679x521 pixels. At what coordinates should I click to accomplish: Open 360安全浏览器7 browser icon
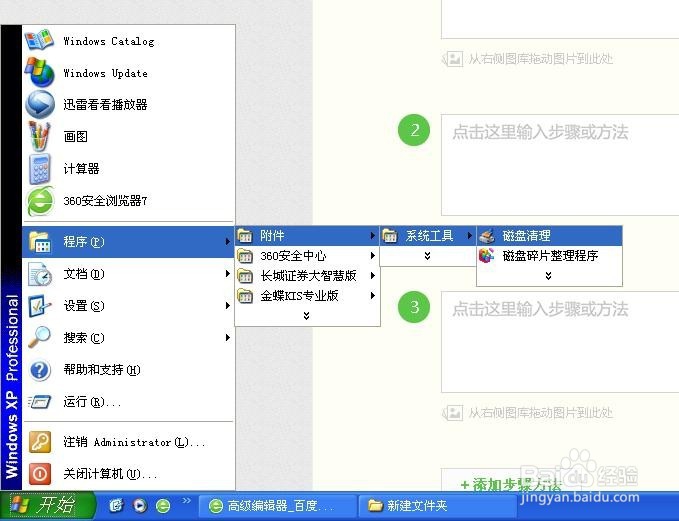40,201
